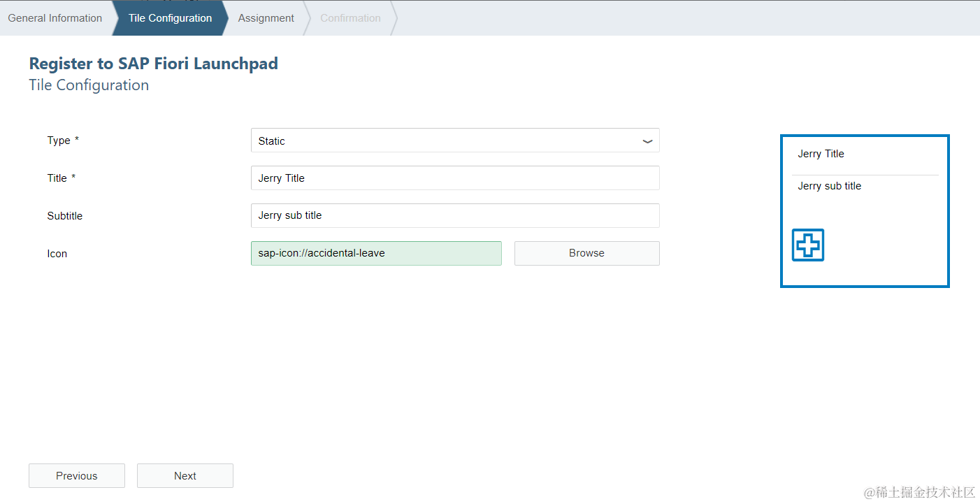Click the community watermark in bottom corner
The image size is (980, 504).
(919, 491)
